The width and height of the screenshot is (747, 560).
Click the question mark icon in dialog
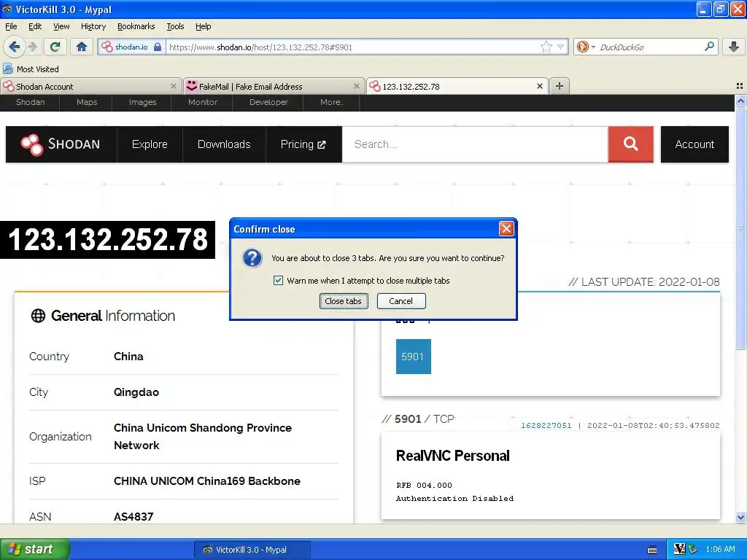point(252,258)
